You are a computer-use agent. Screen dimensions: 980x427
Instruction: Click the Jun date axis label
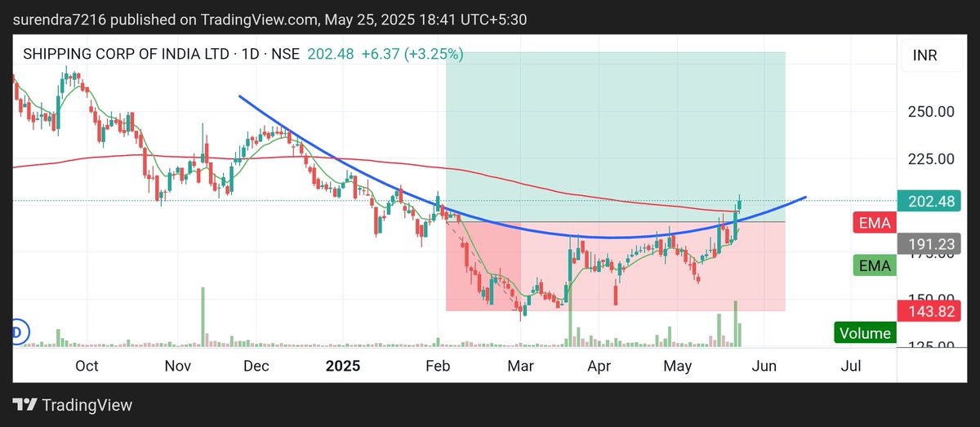[x=764, y=366]
